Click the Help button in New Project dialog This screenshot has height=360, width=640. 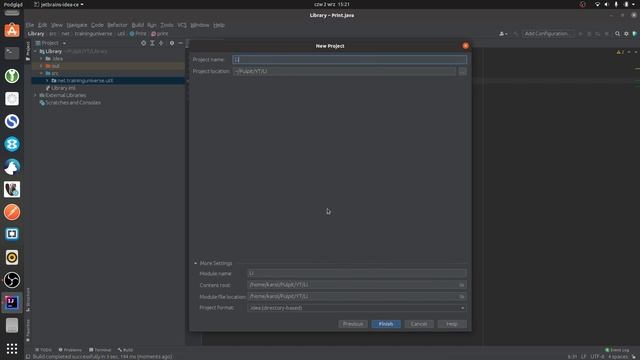click(x=452, y=324)
